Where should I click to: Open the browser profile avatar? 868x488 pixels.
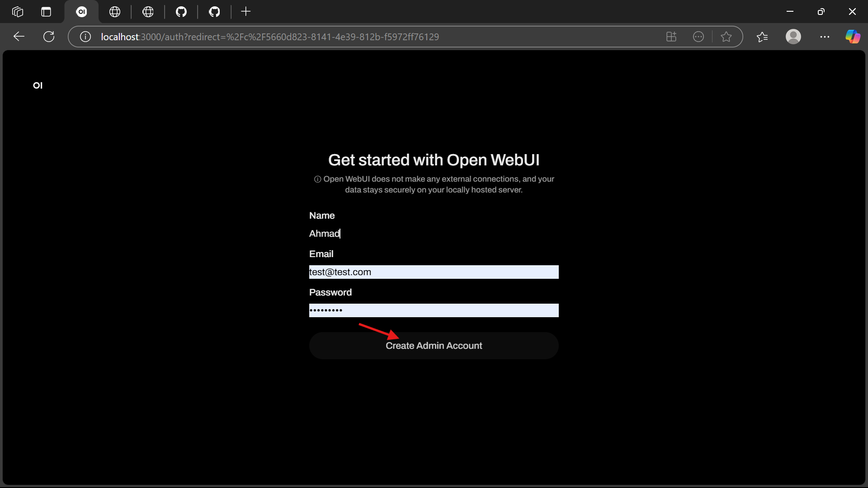coord(793,37)
